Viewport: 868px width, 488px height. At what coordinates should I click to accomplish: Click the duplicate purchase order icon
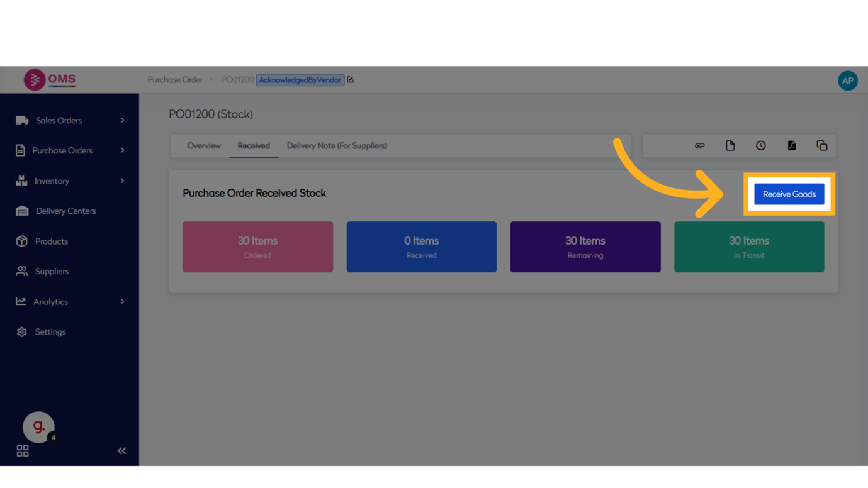821,146
